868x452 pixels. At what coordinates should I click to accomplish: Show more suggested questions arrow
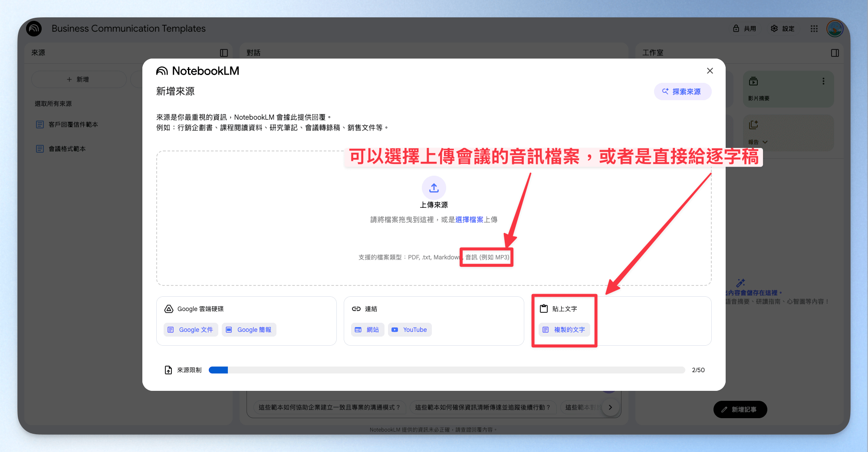pyautogui.click(x=610, y=407)
